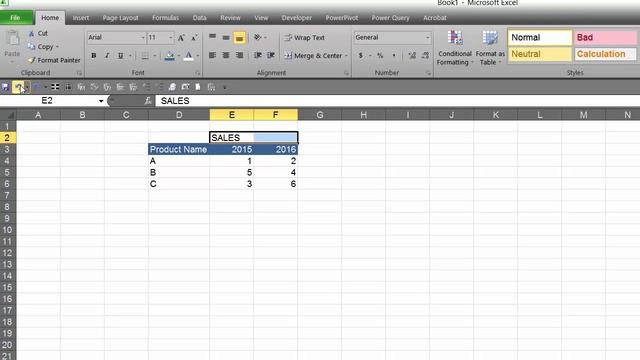
Task: Click the text Orientation icon
Action: 258,38
